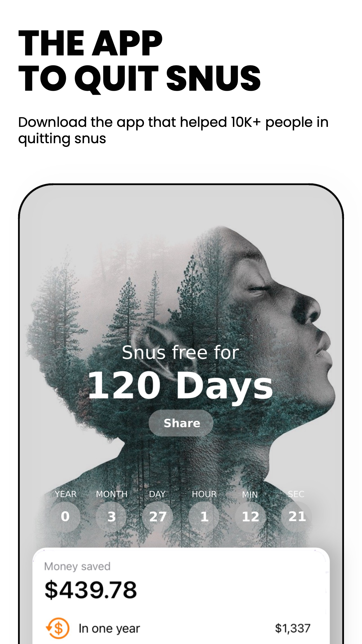Select the MIN counter circle showing 12
Image resolution: width=362 pixels, height=644 pixels.
(250, 517)
